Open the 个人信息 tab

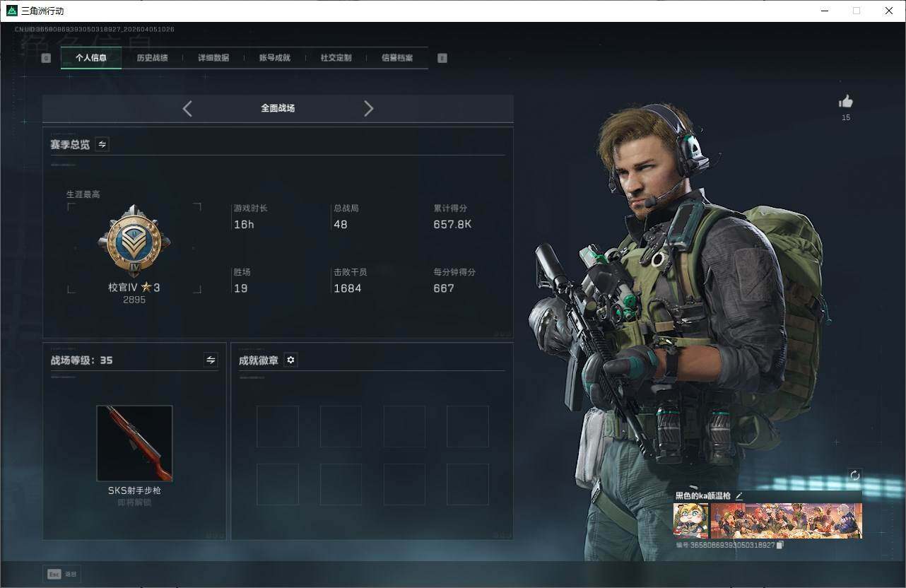coord(91,58)
